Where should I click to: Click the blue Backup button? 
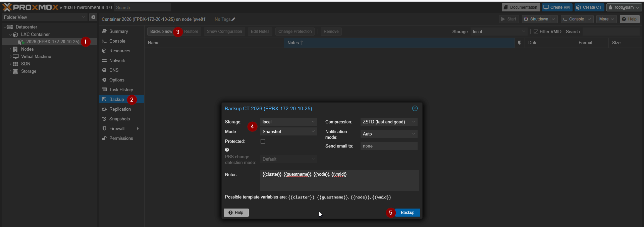pos(407,213)
